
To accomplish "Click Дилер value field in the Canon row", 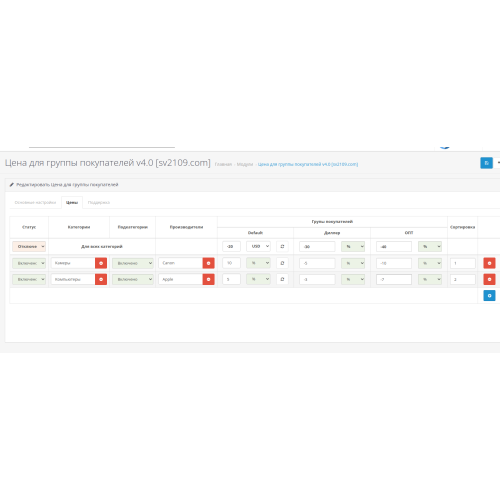I will pos(317,263).
